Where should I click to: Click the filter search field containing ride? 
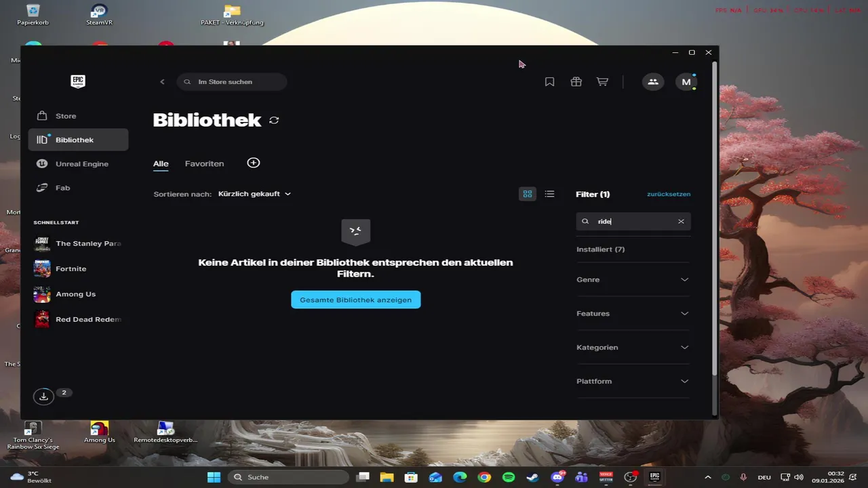[x=633, y=222]
